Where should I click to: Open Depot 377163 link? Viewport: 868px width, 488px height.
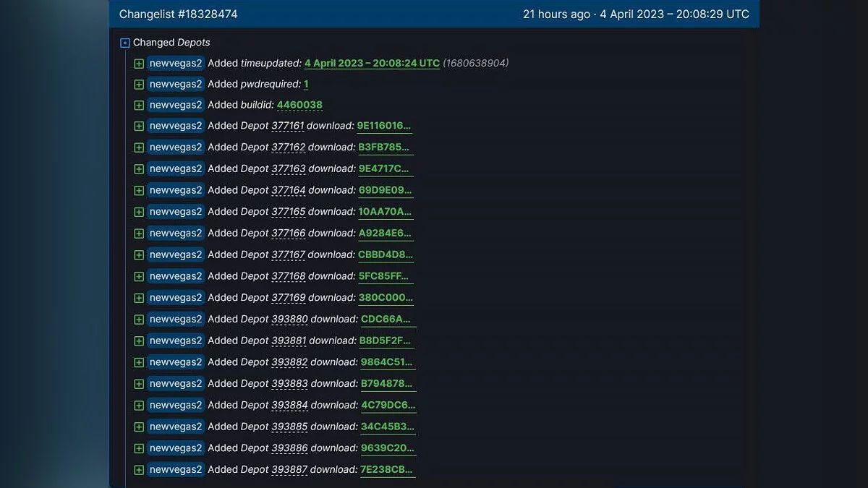click(289, 168)
